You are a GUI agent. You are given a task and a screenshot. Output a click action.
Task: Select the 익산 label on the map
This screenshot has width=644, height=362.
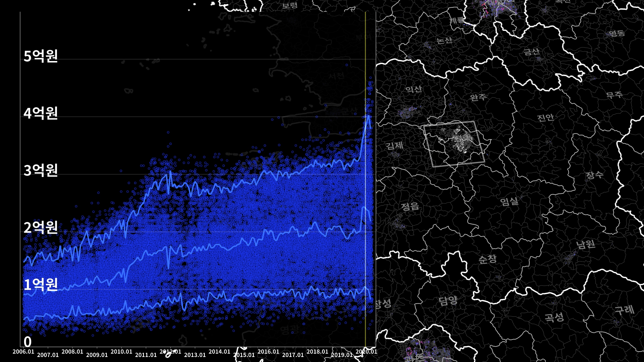point(413,89)
